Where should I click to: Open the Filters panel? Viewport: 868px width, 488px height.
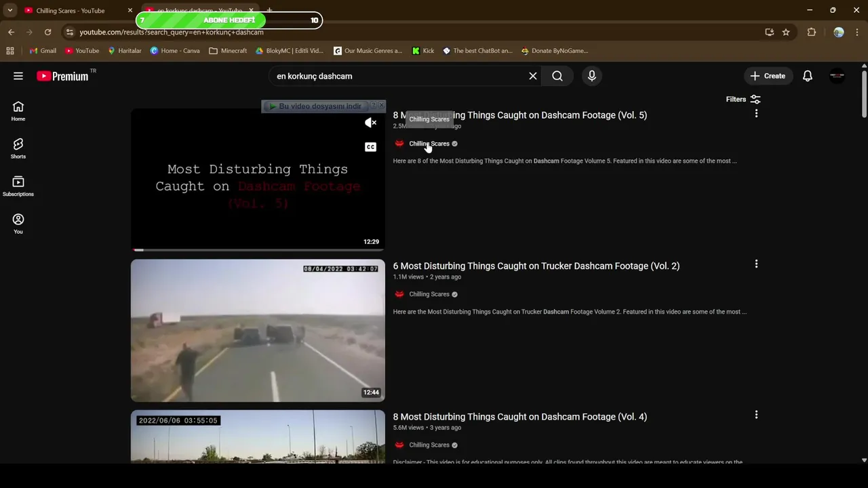point(743,99)
